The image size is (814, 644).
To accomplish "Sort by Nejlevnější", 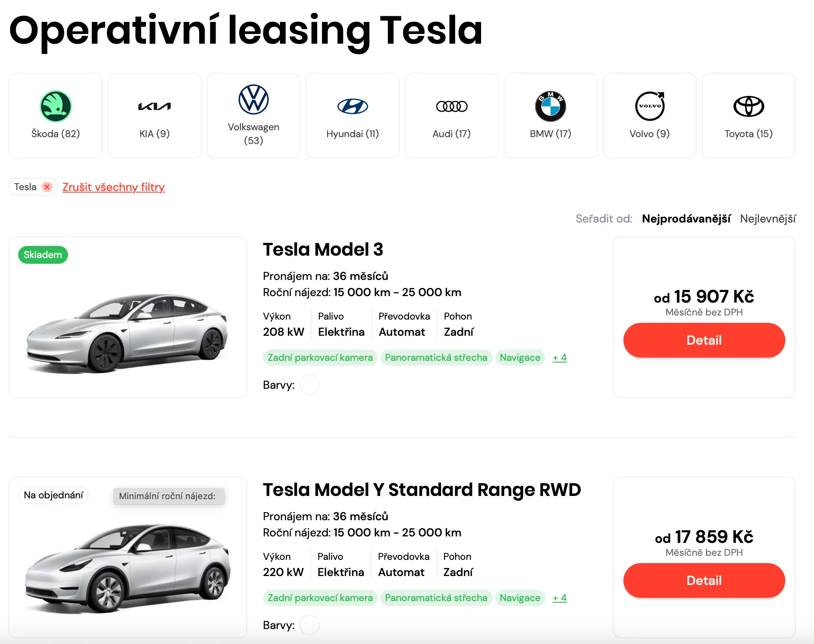I will [768, 219].
